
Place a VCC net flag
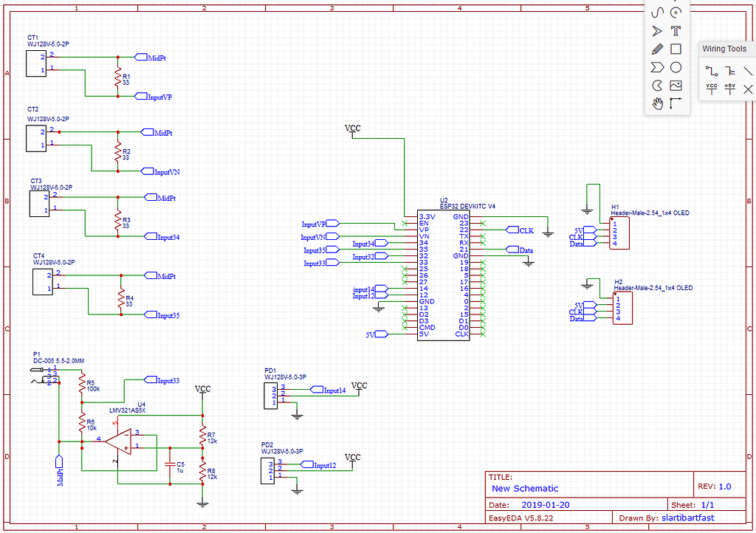tap(711, 88)
